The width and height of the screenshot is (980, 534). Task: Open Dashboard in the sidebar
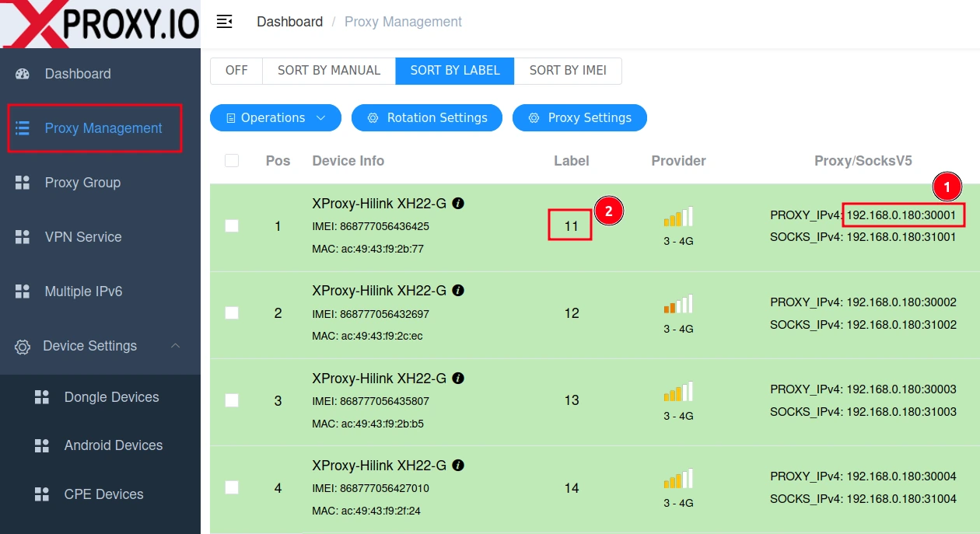(x=100, y=74)
